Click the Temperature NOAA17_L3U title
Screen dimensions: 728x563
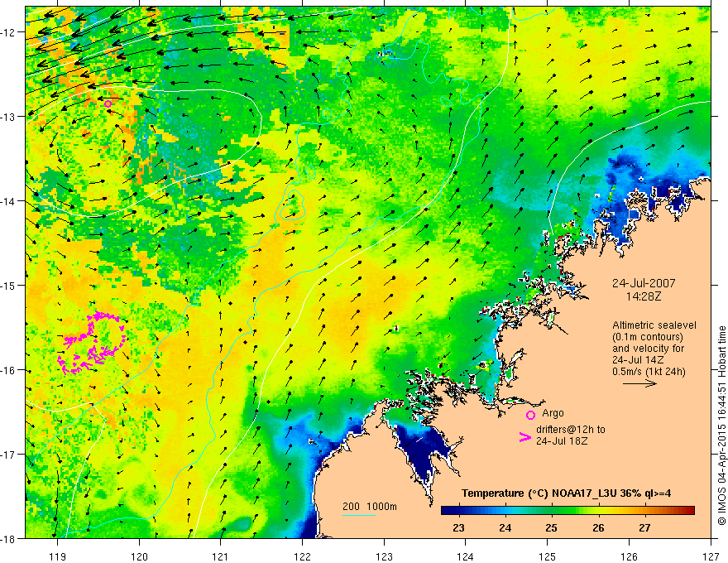tap(566, 493)
